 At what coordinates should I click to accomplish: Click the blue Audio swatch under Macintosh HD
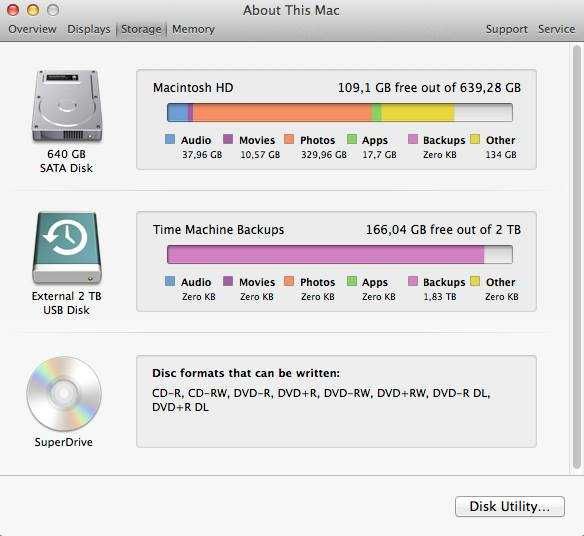[170, 139]
